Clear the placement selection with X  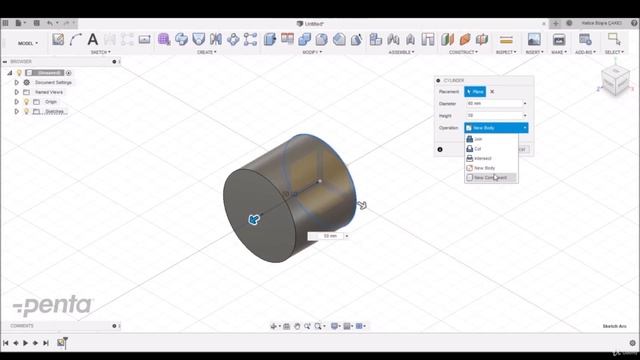click(x=492, y=92)
